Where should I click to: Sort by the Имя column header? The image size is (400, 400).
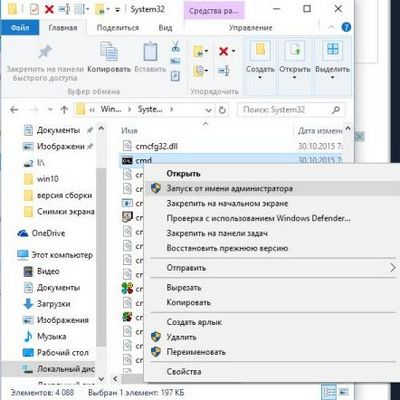[x=129, y=131]
